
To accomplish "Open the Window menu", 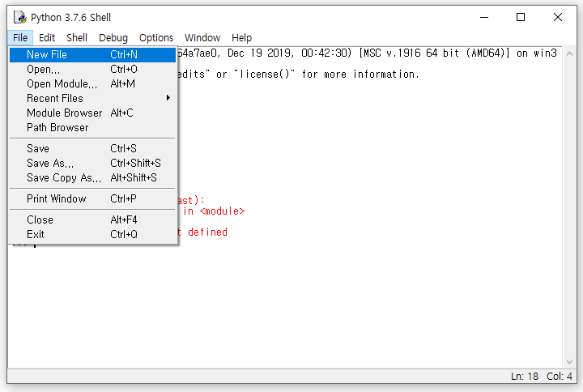I will tap(202, 37).
